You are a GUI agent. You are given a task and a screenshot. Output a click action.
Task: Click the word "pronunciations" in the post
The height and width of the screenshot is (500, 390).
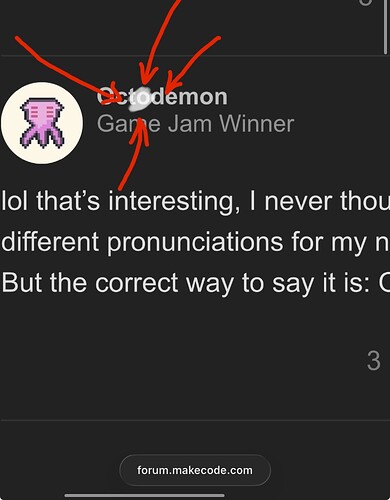[195, 242]
